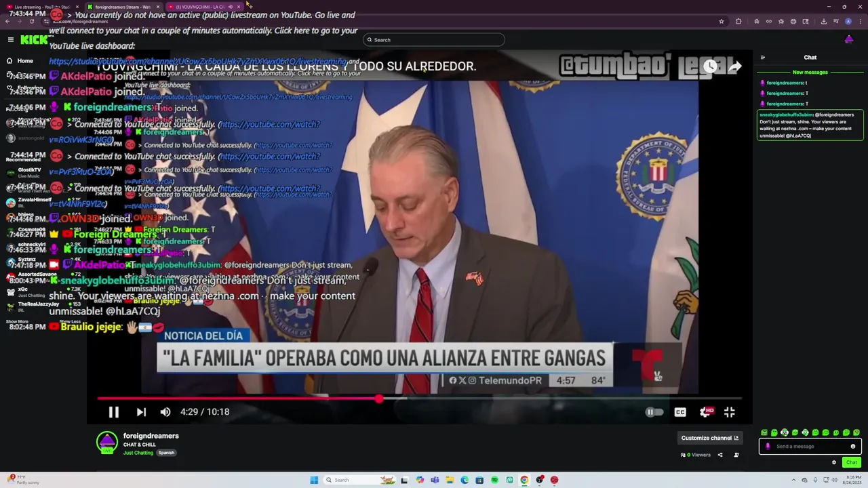Click the purple identity badge in chat input
The image size is (868, 488).
pyautogui.click(x=768, y=447)
